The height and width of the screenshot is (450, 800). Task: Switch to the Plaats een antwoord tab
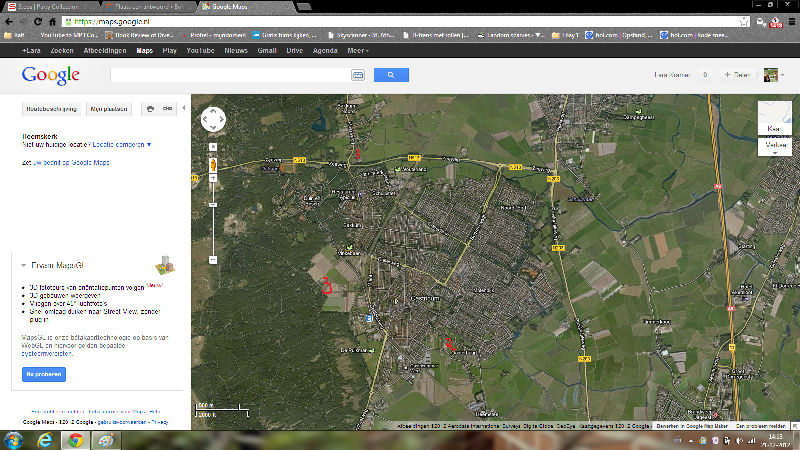148,7
